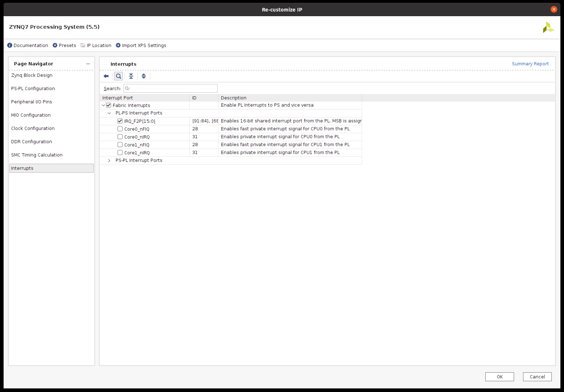Enable the Core0_nIRQ checkbox
Screen dimensions: 564x392
click(120, 137)
